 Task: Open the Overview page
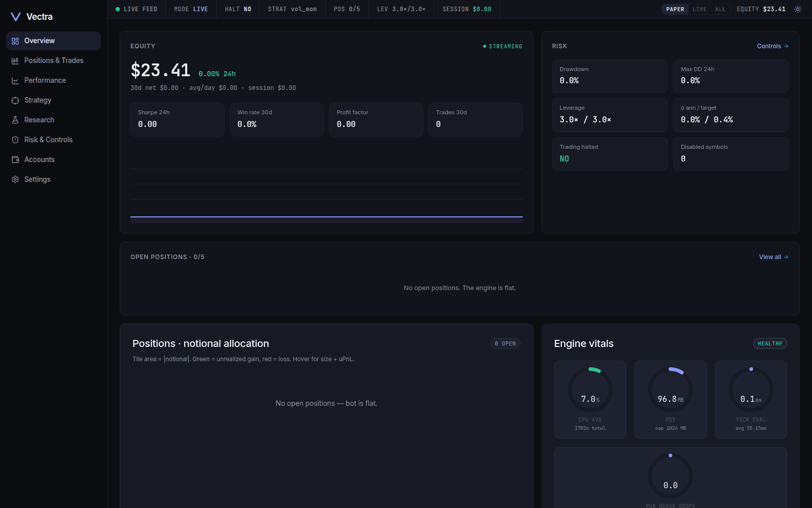(53, 41)
